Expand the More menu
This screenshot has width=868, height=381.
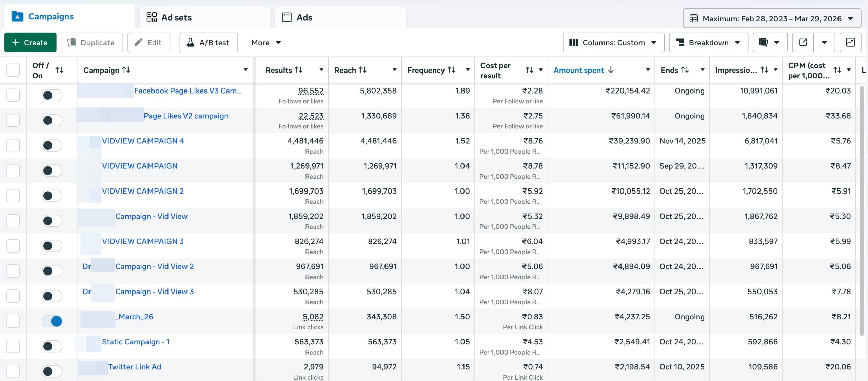[266, 42]
